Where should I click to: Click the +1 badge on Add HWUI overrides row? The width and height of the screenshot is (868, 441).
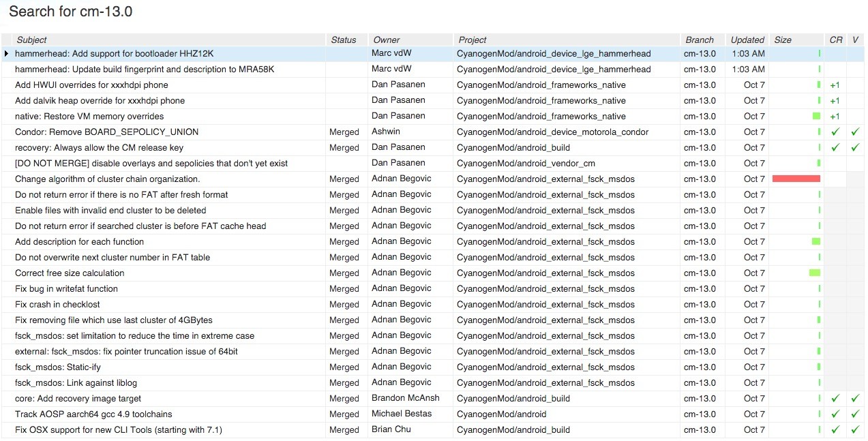click(835, 85)
